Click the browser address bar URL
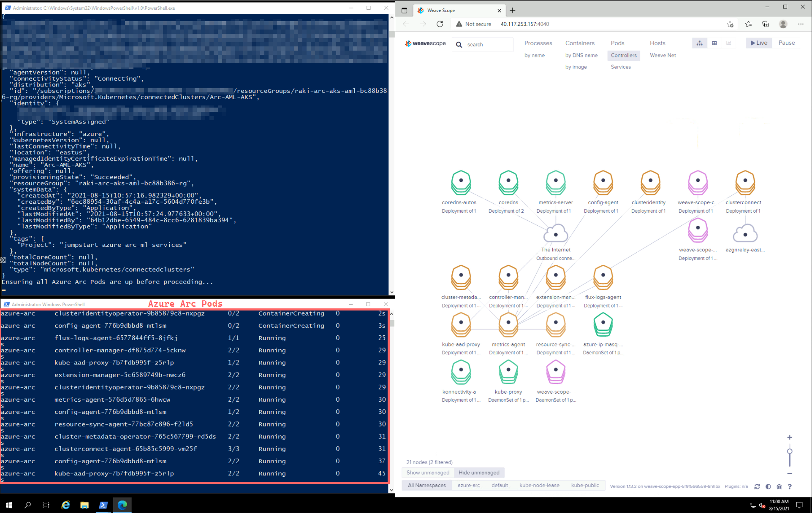The image size is (812, 513). [x=525, y=24]
